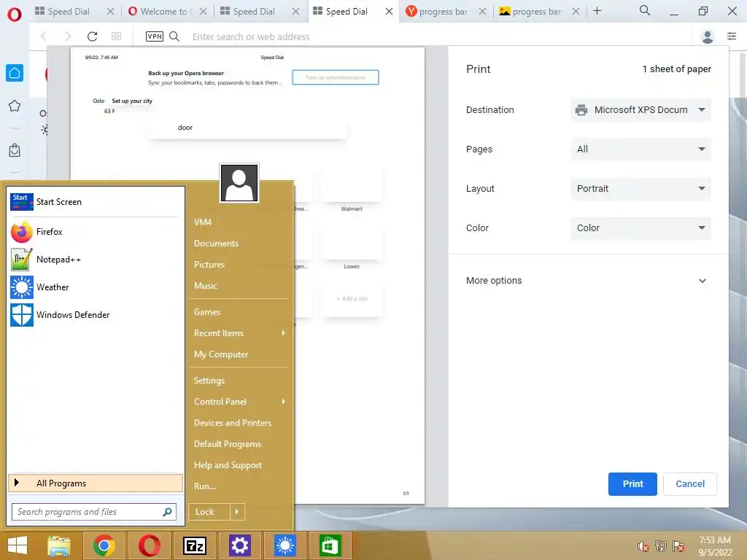Viewport: 747px width, 560px height.
Task: Open the Layout dropdown showing Portrait
Action: 640,189
